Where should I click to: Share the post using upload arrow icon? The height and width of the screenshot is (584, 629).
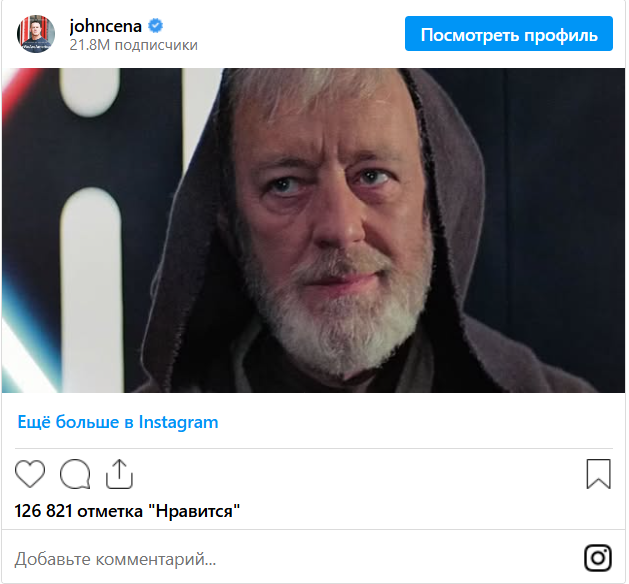coord(119,474)
